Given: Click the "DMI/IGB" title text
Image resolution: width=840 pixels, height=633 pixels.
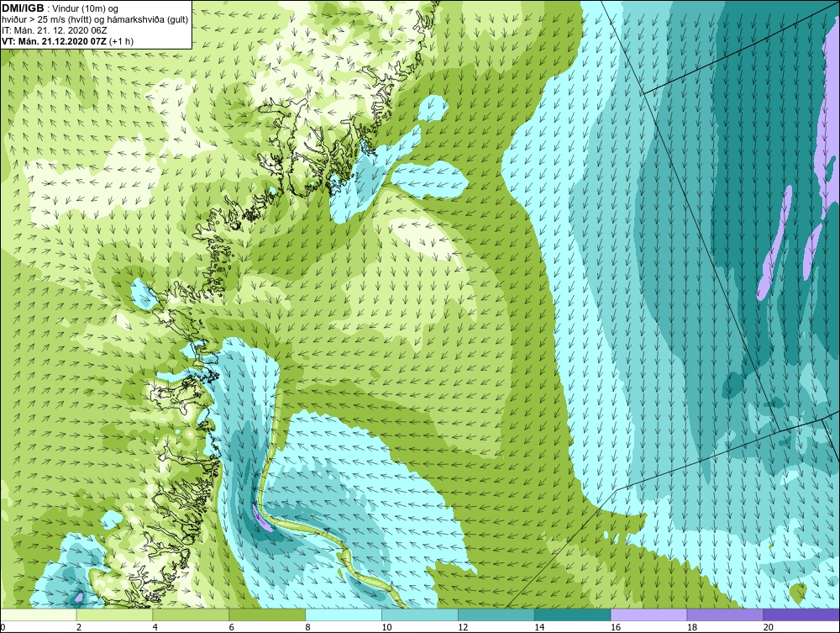Looking at the screenshot, I should (23, 8).
